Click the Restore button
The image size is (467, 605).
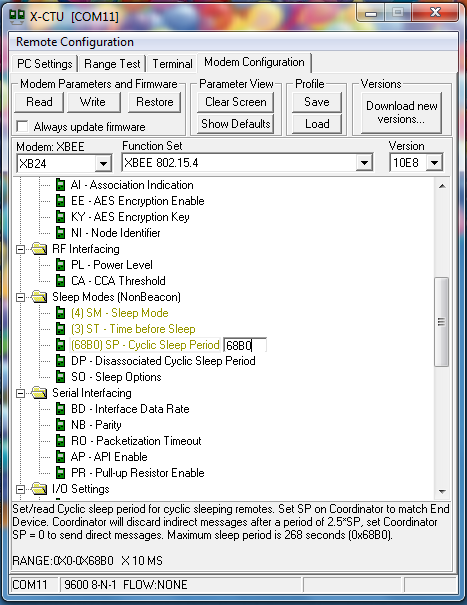tap(154, 102)
